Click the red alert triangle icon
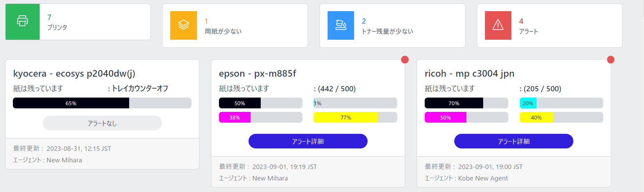Image resolution: width=644 pixels, height=192 pixels. pos(498,25)
